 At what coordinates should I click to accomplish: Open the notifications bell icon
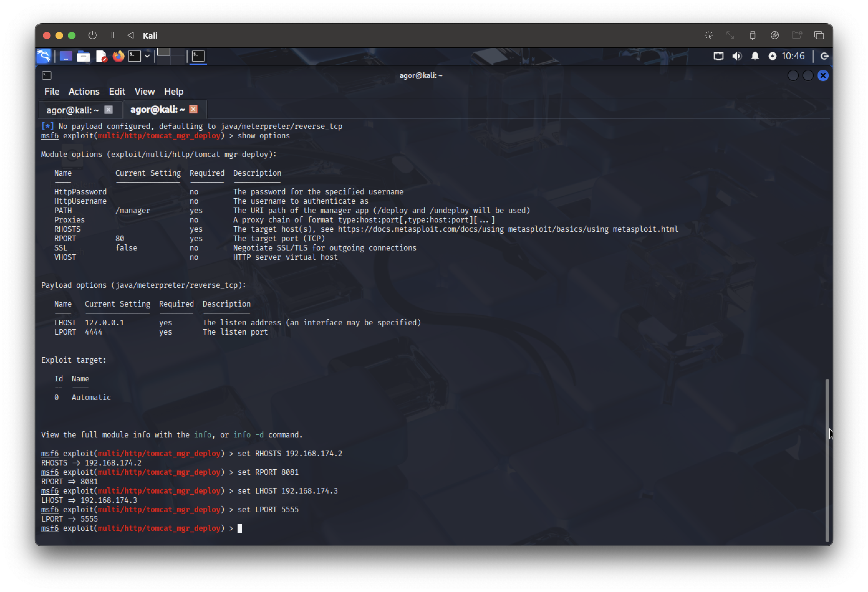pyautogui.click(x=755, y=56)
